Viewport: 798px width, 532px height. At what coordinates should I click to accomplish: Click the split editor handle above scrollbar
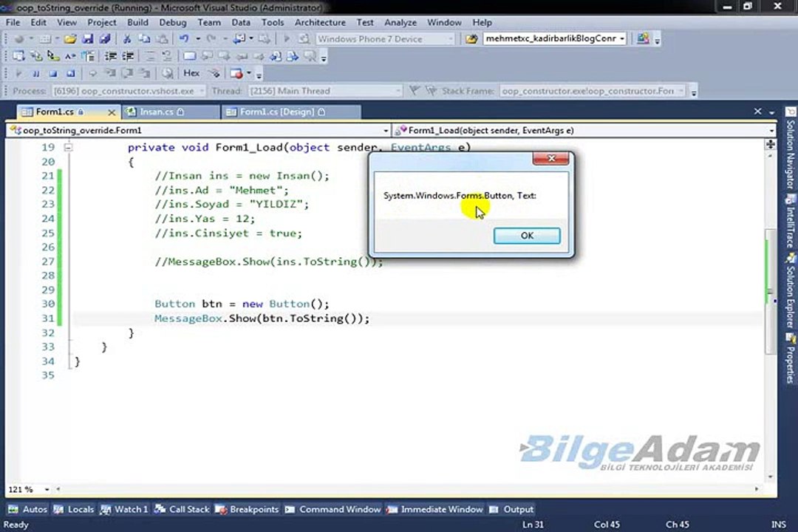(771, 145)
